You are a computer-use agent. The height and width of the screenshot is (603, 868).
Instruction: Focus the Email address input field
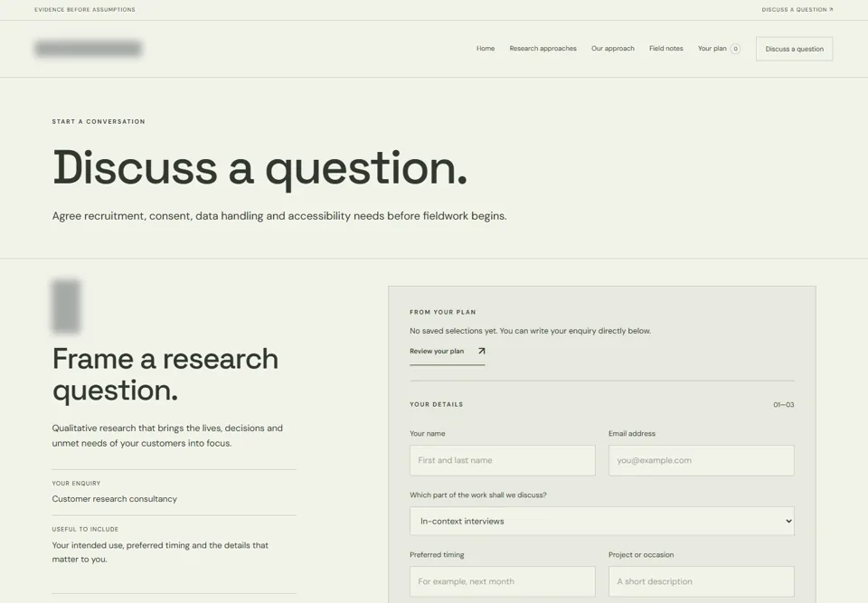(701, 460)
